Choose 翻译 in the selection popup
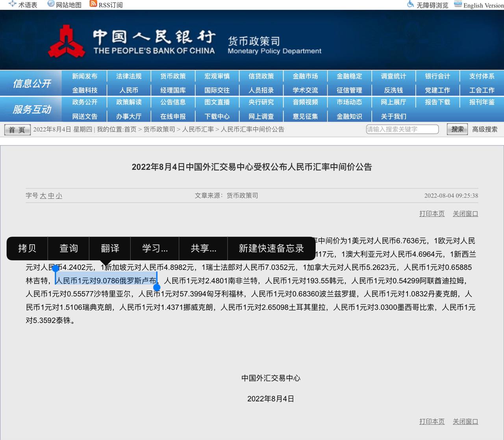The image size is (504, 440). tap(110, 248)
